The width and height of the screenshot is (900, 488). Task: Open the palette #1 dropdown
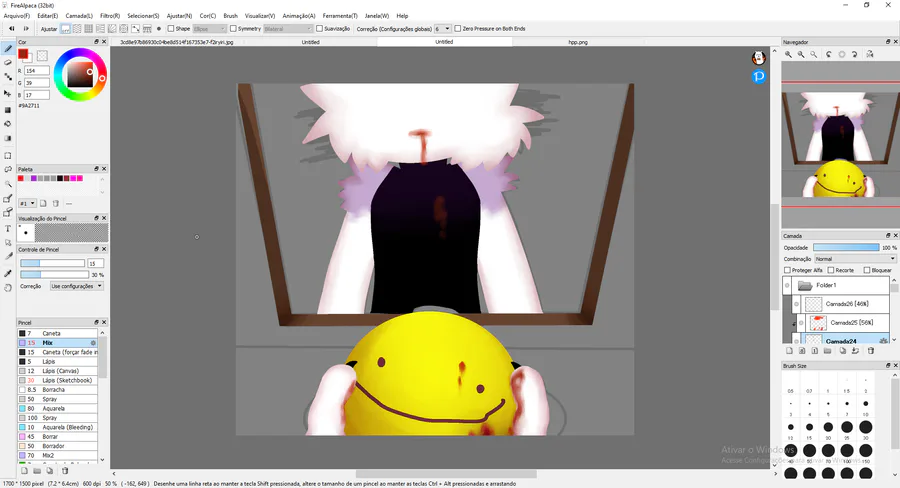click(28, 203)
